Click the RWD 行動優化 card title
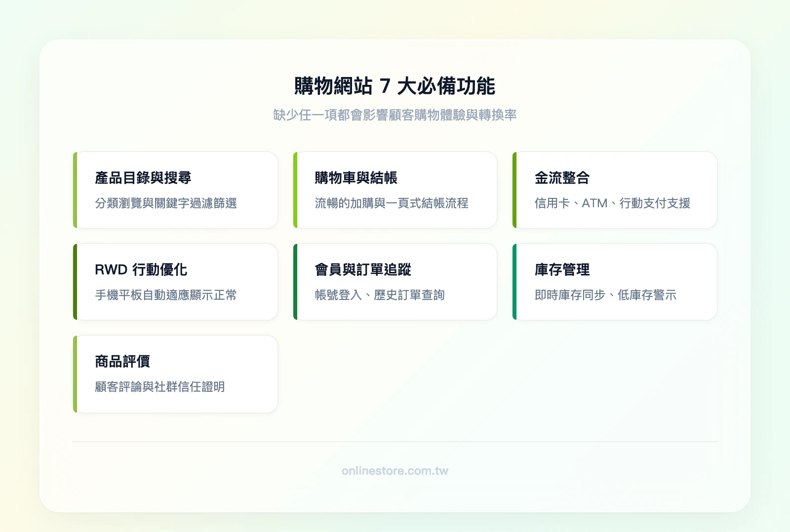This screenshot has width=790, height=532. coord(141,269)
